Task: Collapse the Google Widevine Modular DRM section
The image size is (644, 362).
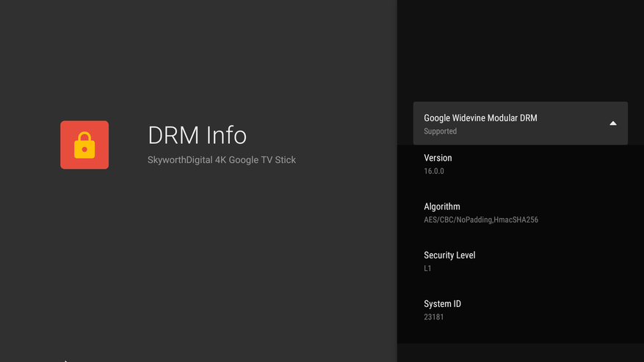Action: click(520, 123)
